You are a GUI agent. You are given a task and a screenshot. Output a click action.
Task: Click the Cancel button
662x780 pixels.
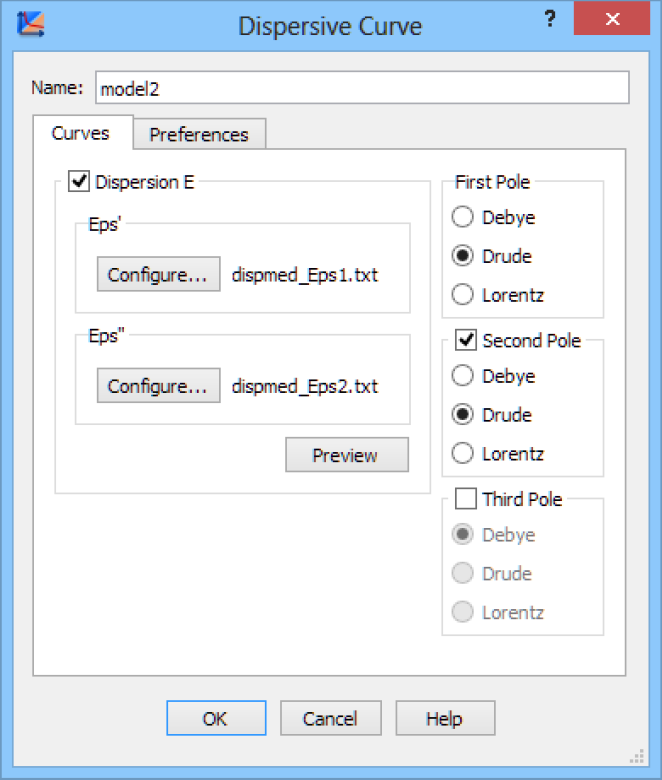tap(330, 718)
